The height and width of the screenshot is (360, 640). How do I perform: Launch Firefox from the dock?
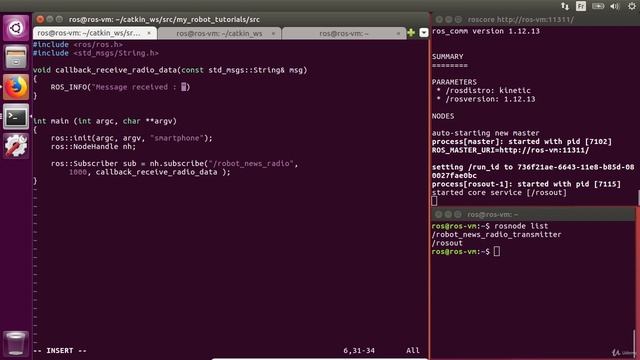click(16, 87)
